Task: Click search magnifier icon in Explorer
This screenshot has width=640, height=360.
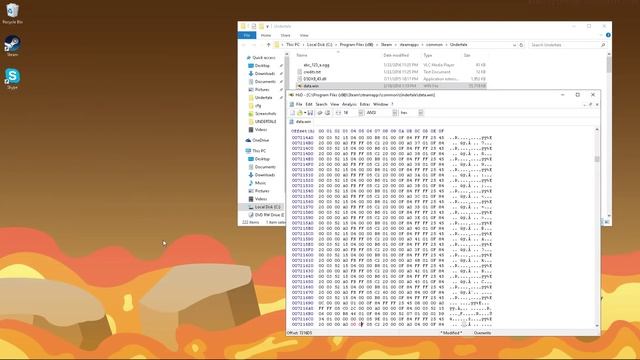Action: (603, 45)
